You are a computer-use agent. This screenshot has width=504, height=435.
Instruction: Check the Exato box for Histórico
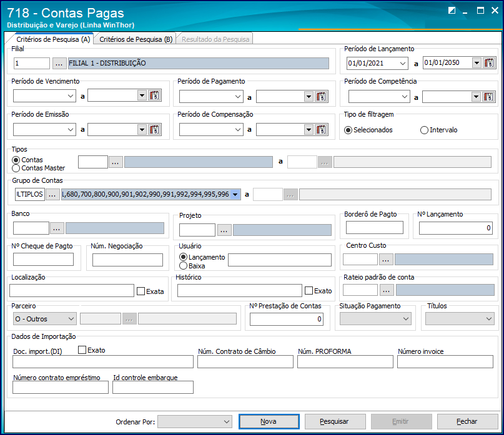click(309, 290)
